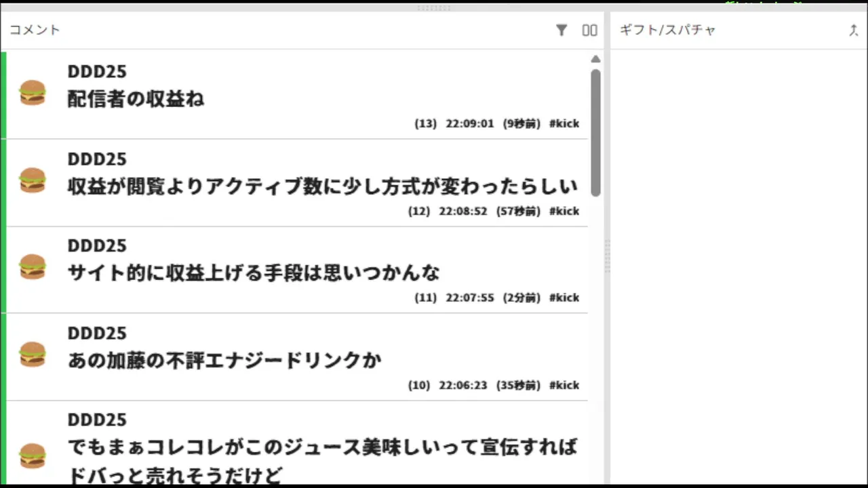The image size is (868, 488).
Task: Click username DDD25 on comment 11
Action: 97,246
